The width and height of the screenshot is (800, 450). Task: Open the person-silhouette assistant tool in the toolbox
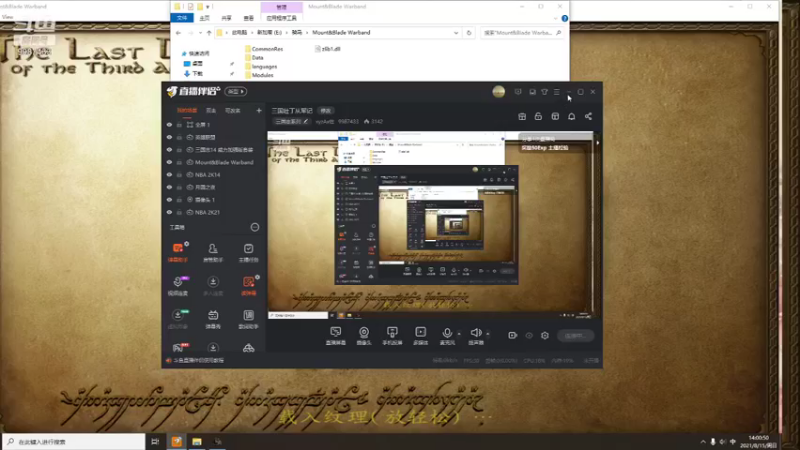pyautogui.click(x=213, y=252)
